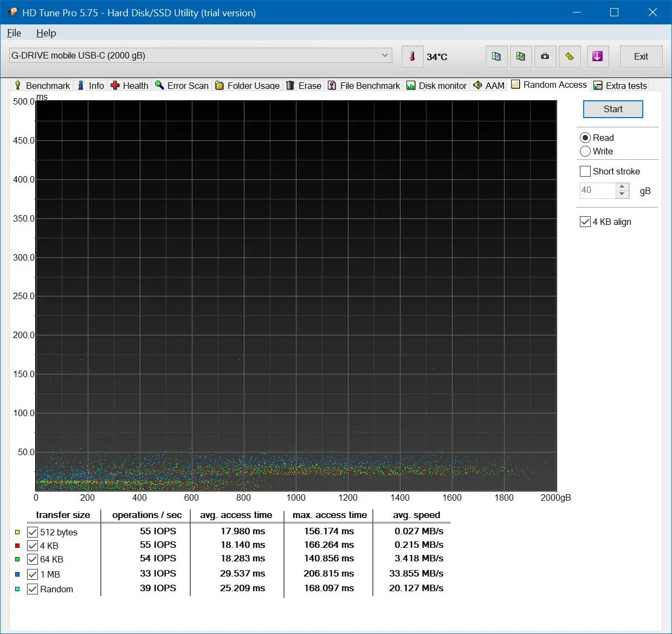Enable the Short stroke checkbox
Screen dimensions: 672x634
[585, 171]
